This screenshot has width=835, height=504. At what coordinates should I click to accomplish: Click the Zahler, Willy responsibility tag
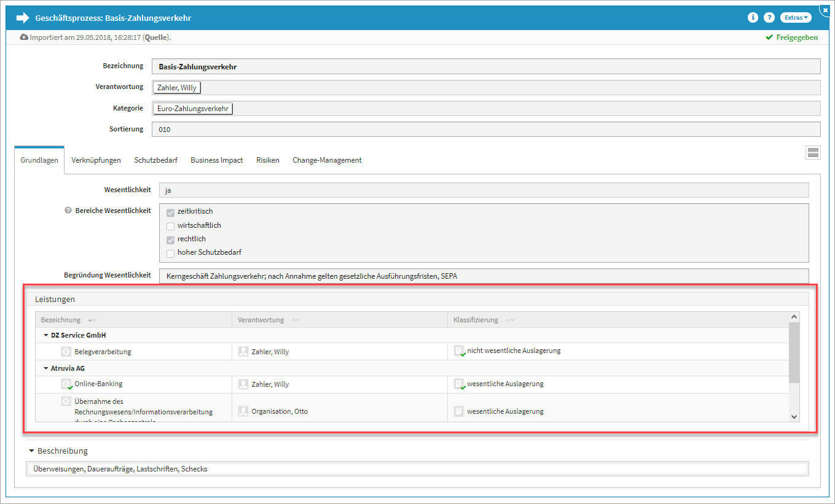coord(177,88)
